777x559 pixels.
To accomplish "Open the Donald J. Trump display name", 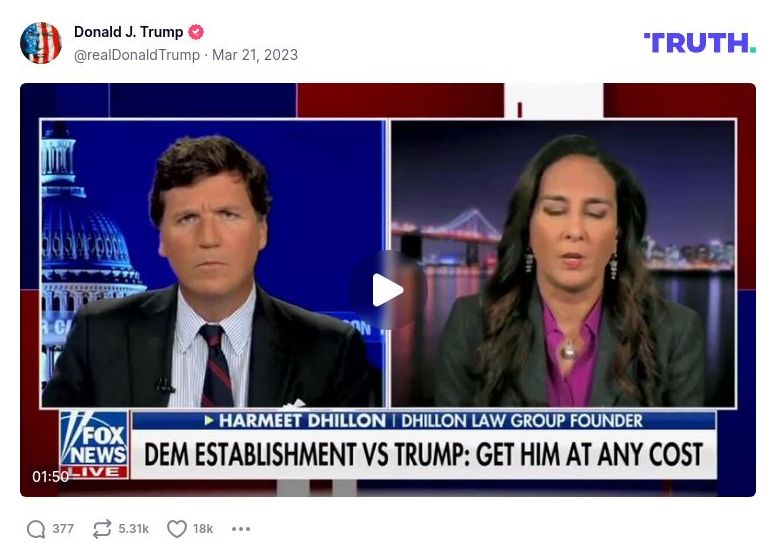I will (128, 32).
